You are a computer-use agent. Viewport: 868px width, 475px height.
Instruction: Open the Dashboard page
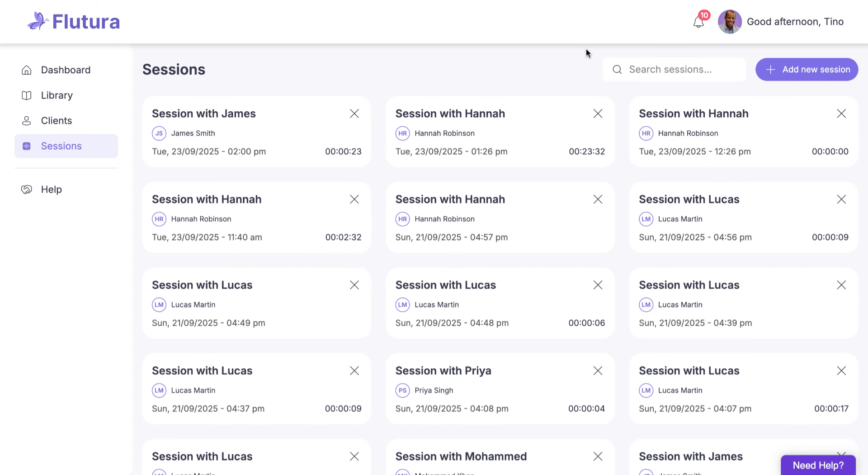[66, 70]
